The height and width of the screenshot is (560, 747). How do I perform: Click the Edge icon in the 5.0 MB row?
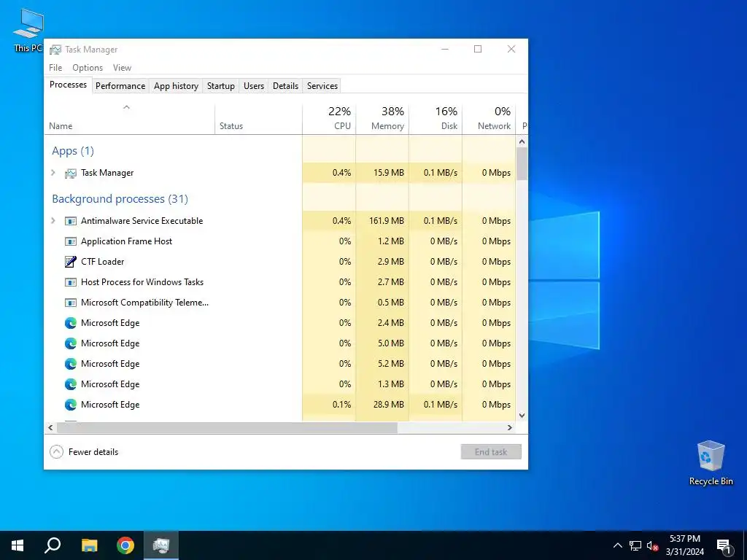(71, 343)
